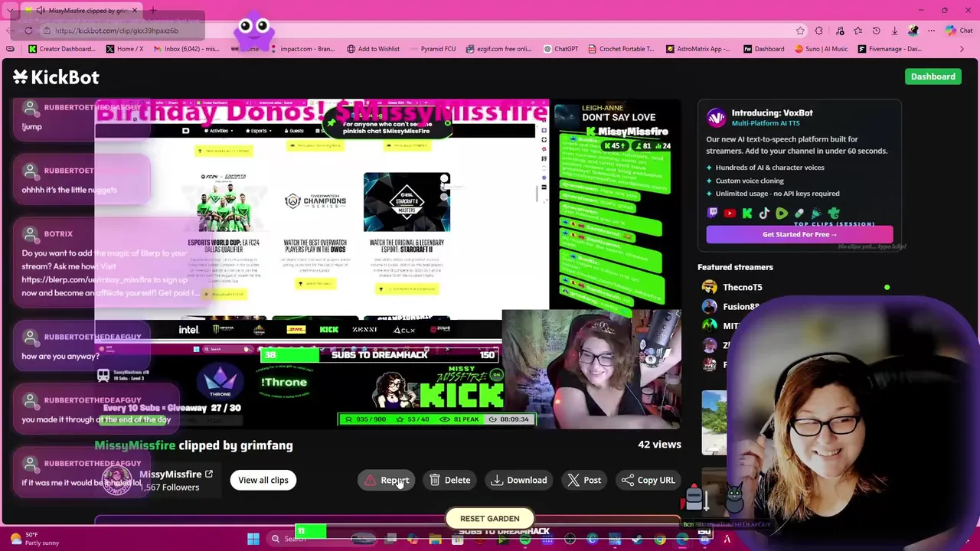Select the MissyMissfire clipped tab
This screenshot has height=551, width=980.
point(82,11)
